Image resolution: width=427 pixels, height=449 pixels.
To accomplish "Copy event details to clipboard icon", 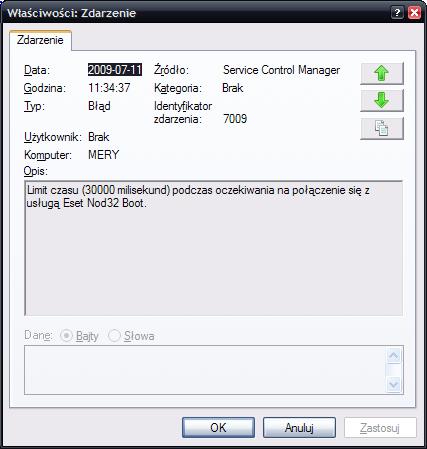I will (x=382, y=128).
